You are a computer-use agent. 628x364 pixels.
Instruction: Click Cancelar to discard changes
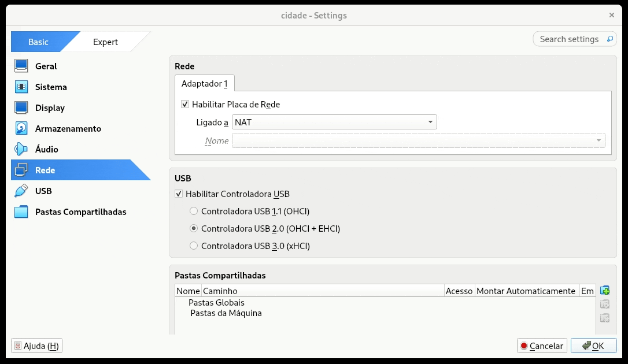coord(541,346)
